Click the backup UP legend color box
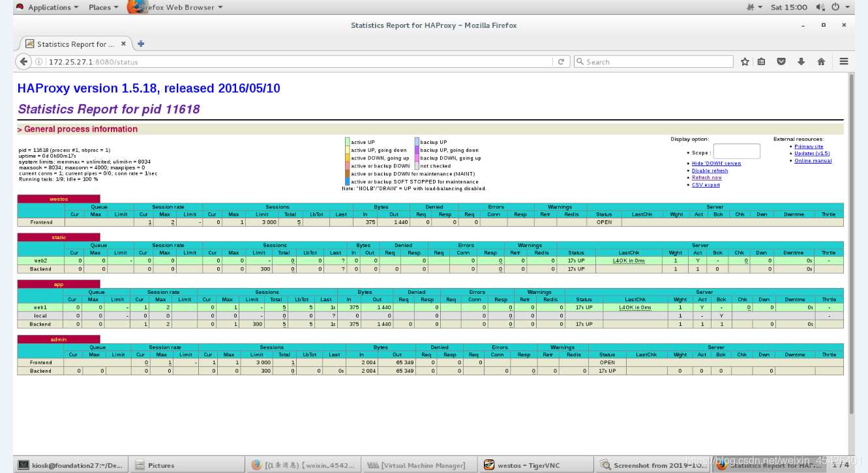Image resolution: width=868 pixels, height=473 pixels. coord(416,141)
